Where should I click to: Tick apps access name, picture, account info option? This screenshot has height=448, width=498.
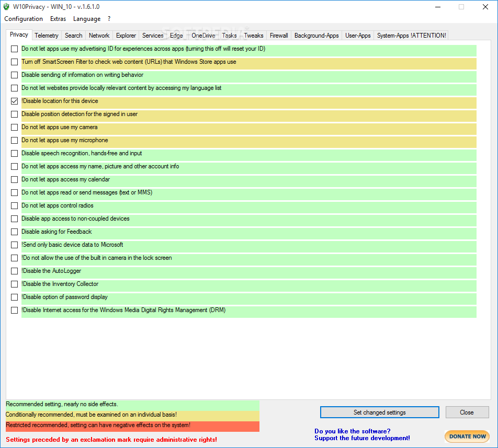(14, 166)
